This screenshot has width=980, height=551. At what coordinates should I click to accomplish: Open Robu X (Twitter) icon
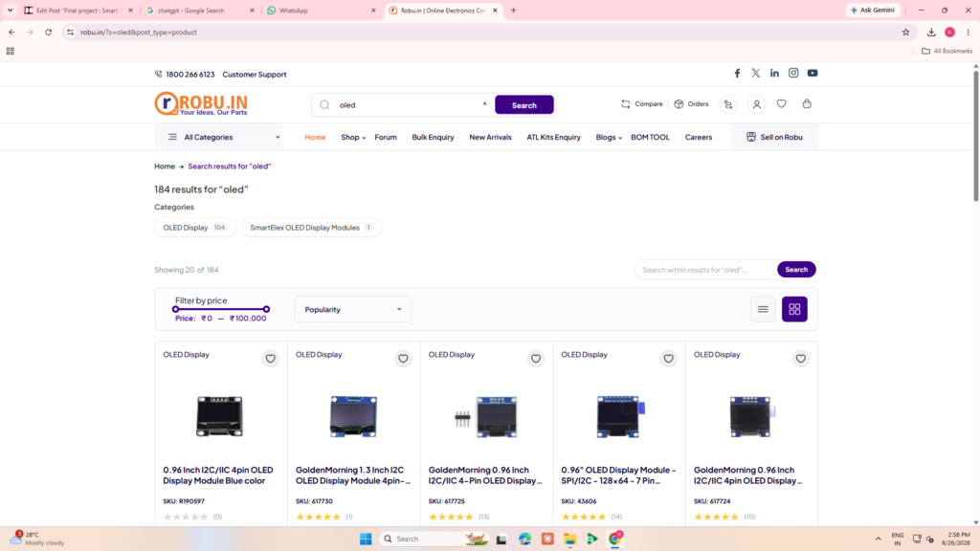pos(756,73)
